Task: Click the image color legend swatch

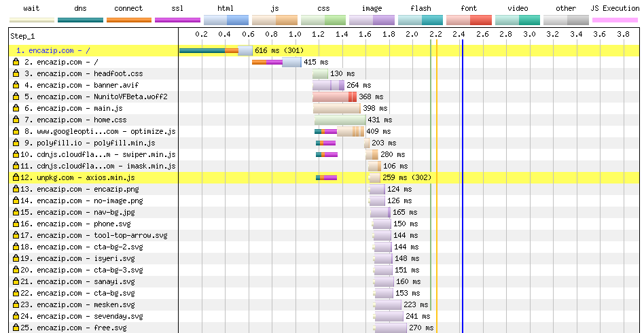Action: [x=372, y=20]
